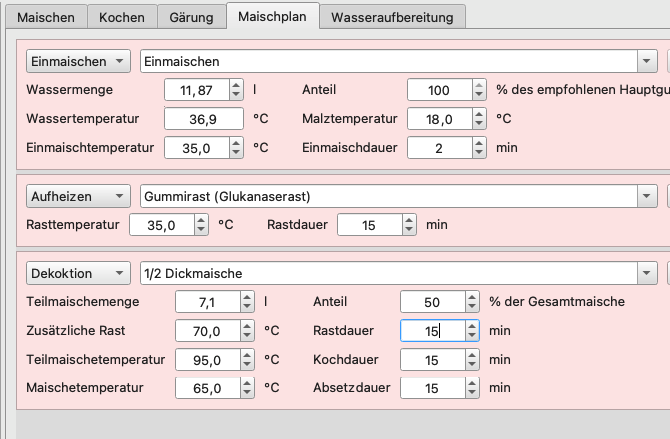Image resolution: width=670 pixels, height=439 pixels.
Task: Click the Absetzdauer stepper arrows
Action: pyautogui.click(x=471, y=388)
